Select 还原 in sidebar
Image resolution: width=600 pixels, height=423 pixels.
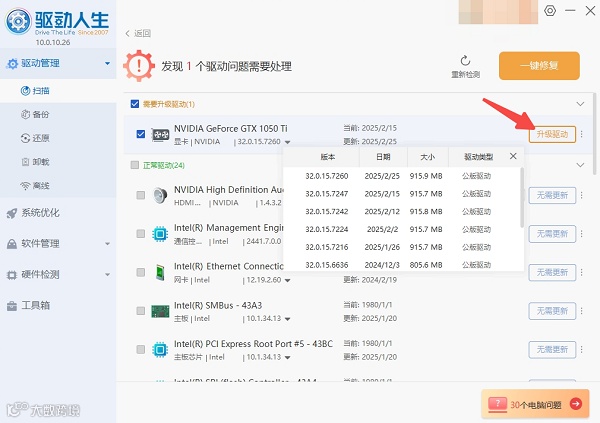58,138
